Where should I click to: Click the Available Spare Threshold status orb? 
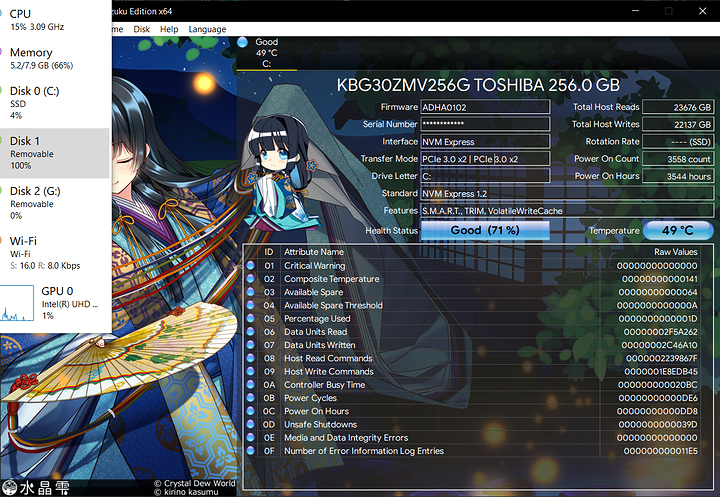point(250,305)
